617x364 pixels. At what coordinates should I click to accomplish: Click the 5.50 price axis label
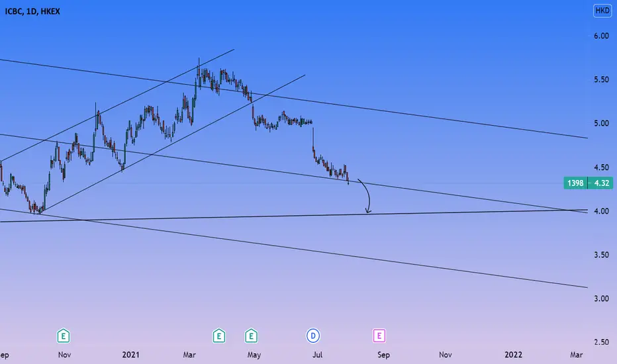601,79
